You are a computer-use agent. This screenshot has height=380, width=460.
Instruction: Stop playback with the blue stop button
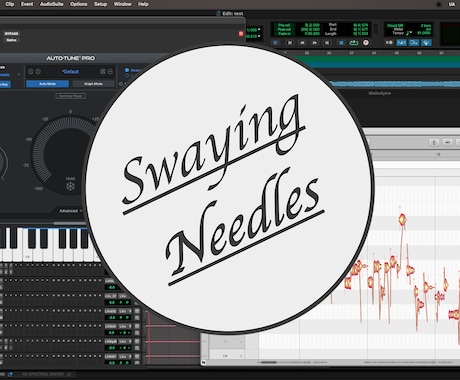pos(341,43)
